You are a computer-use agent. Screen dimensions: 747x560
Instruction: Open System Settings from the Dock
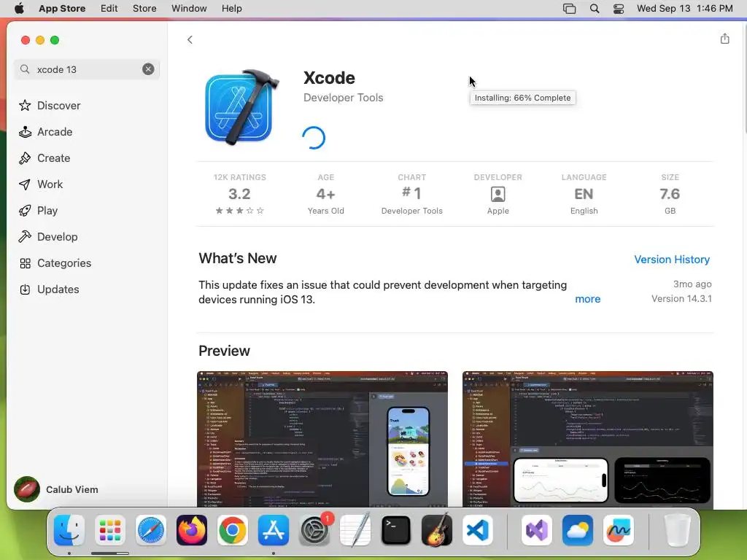(314, 530)
